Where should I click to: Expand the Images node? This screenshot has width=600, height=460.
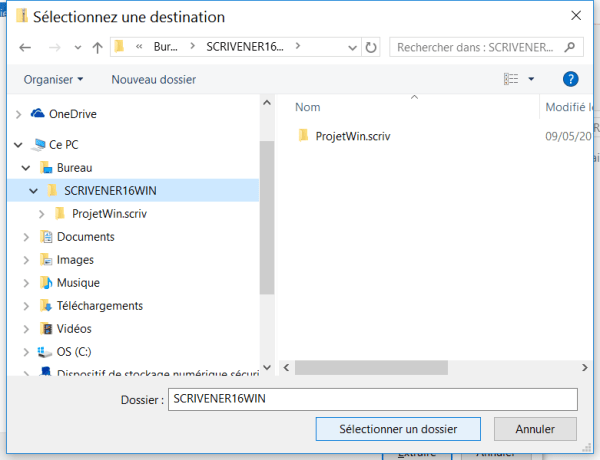(26, 260)
